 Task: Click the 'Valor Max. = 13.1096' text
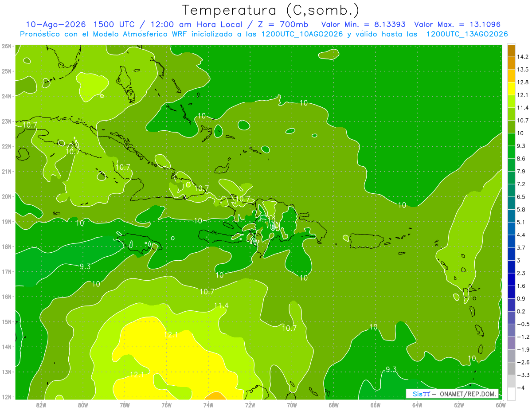458,24
